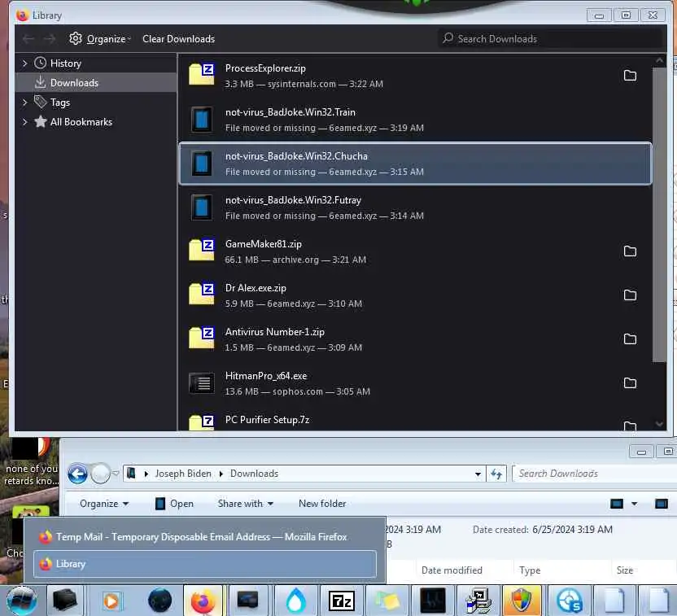
Task: Click the GameMaker81.zip archive icon
Action: [x=202, y=250]
